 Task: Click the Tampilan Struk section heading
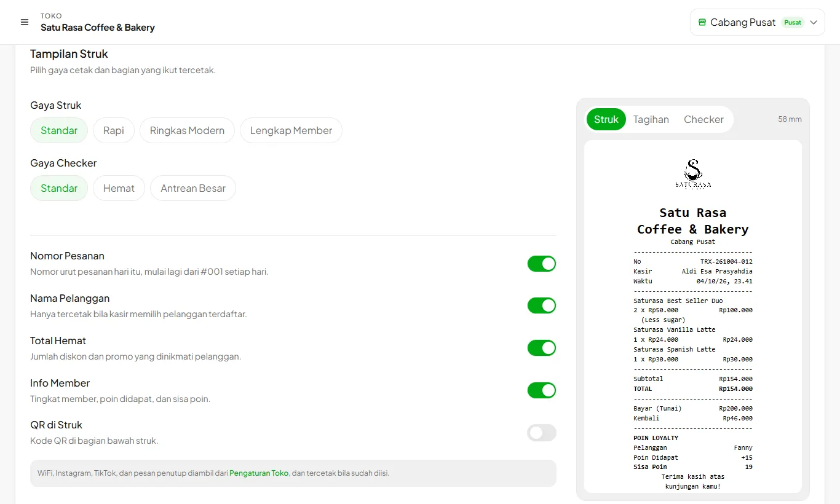(69, 54)
